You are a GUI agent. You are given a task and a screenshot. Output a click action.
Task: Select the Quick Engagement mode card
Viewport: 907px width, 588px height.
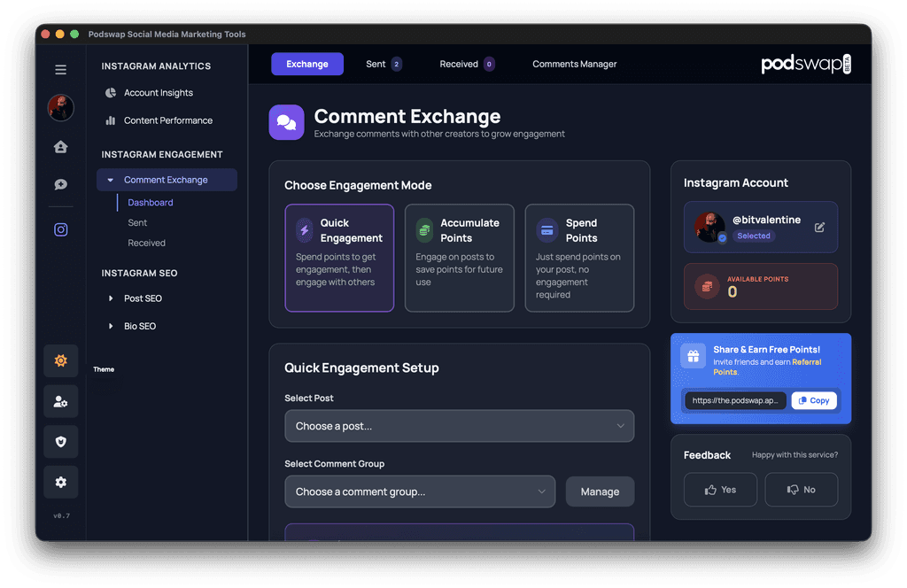click(x=339, y=258)
